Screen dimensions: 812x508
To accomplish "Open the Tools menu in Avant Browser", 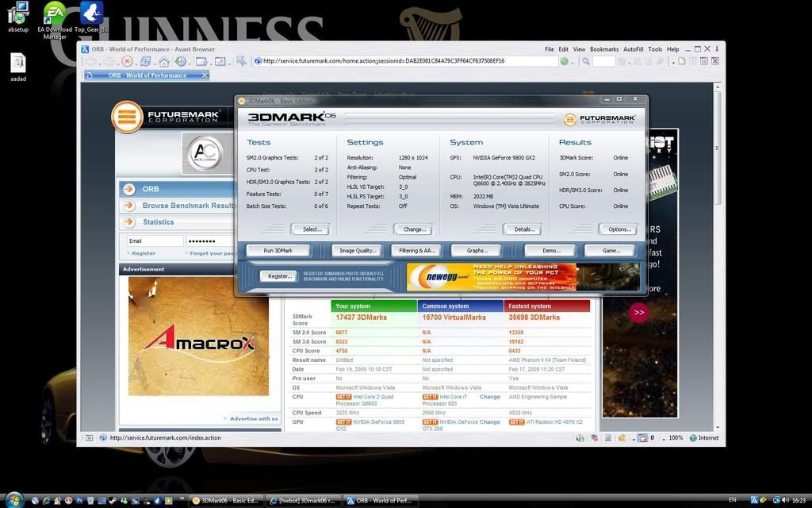I will (x=655, y=49).
